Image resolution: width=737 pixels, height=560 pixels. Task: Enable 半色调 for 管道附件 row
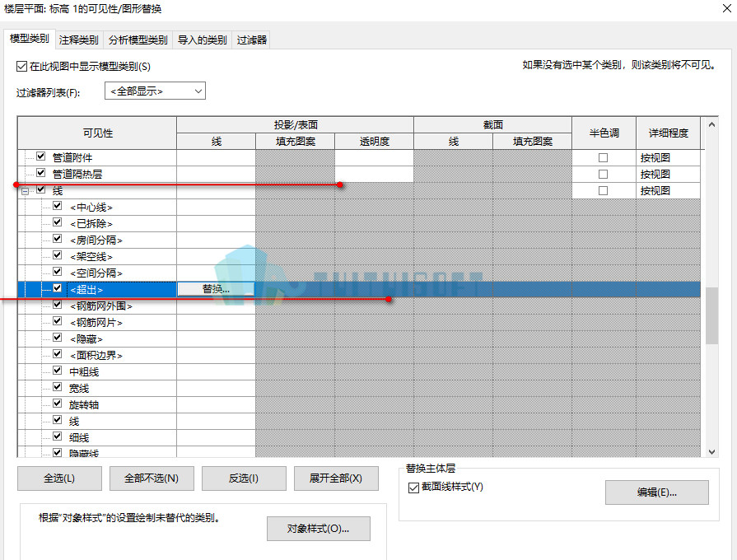coord(603,157)
